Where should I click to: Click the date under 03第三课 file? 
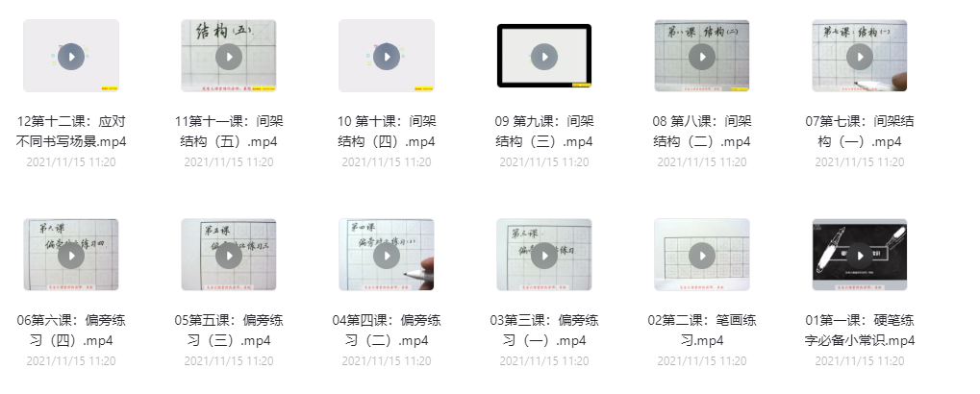(544, 361)
